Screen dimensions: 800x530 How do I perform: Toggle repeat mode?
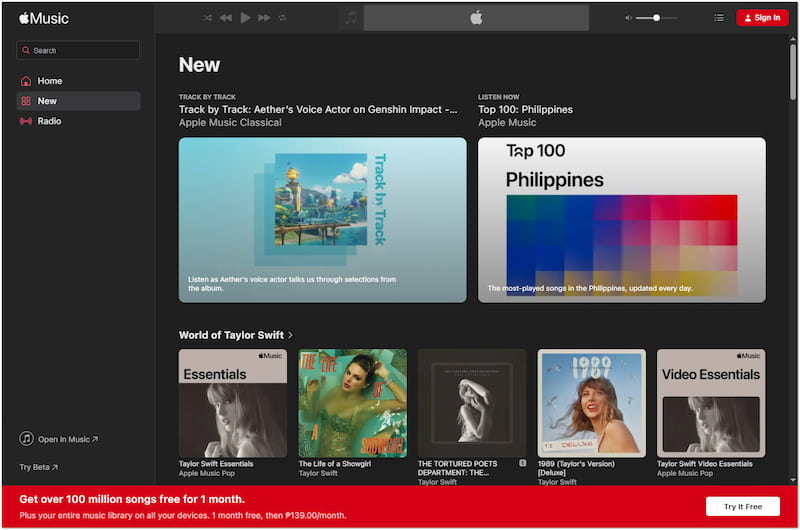coord(282,18)
